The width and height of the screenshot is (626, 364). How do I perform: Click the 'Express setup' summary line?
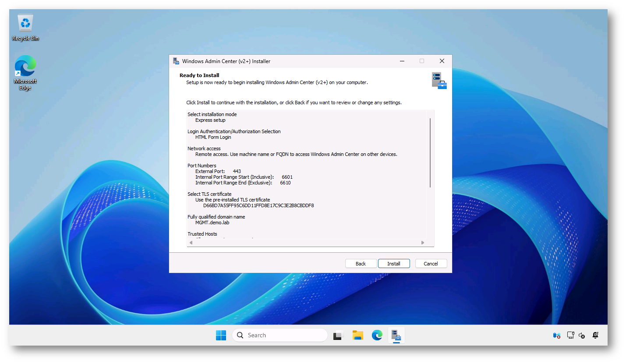[210, 120]
